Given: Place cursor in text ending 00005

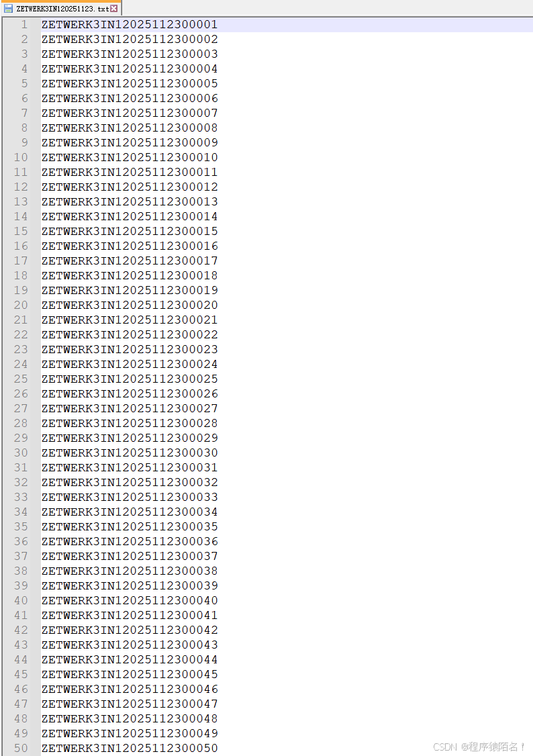Looking at the screenshot, I should pos(130,83).
